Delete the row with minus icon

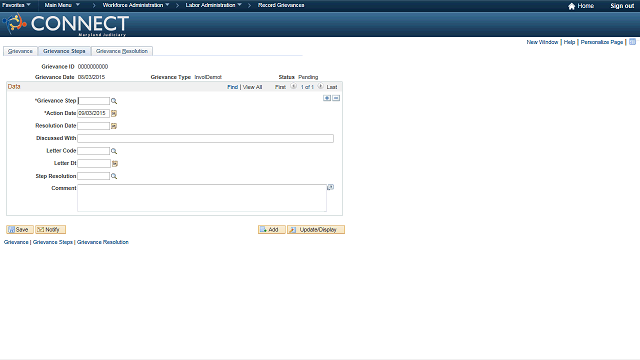click(x=336, y=98)
